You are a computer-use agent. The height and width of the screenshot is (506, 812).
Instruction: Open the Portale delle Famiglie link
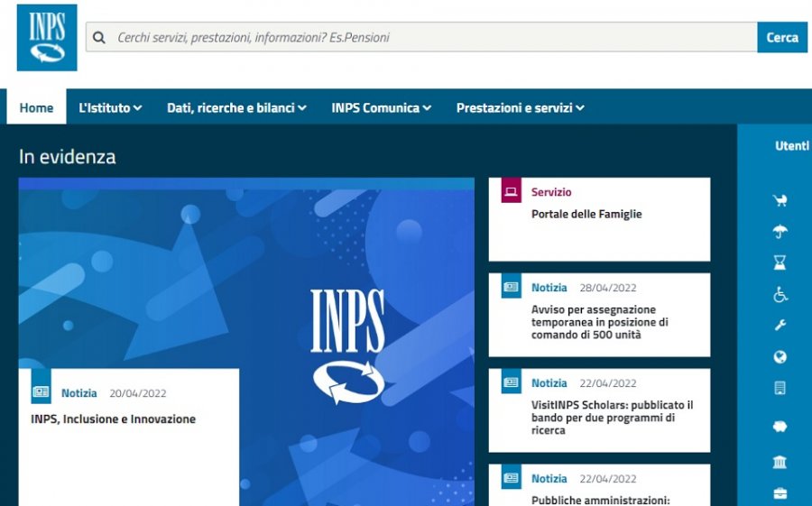coord(586,214)
